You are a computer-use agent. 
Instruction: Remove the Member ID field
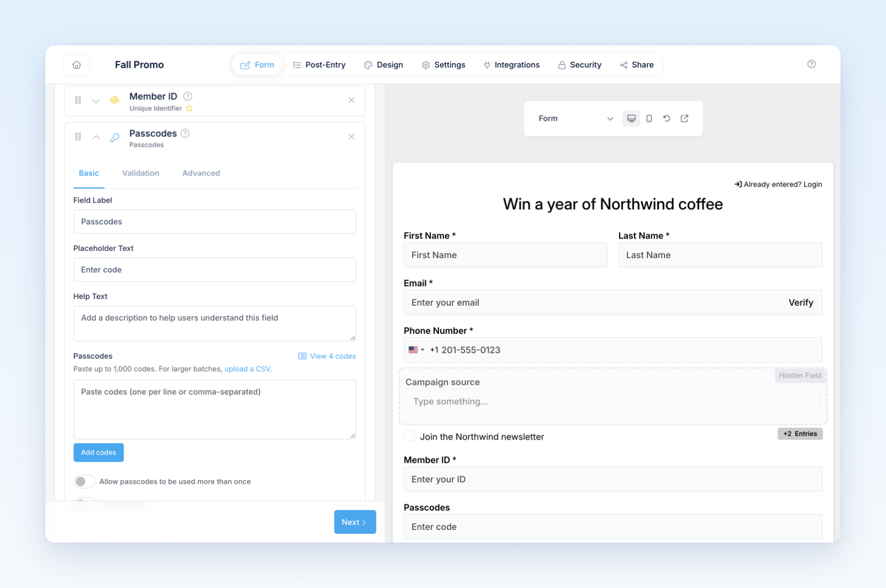pyautogui.click(x=352, y=100)
